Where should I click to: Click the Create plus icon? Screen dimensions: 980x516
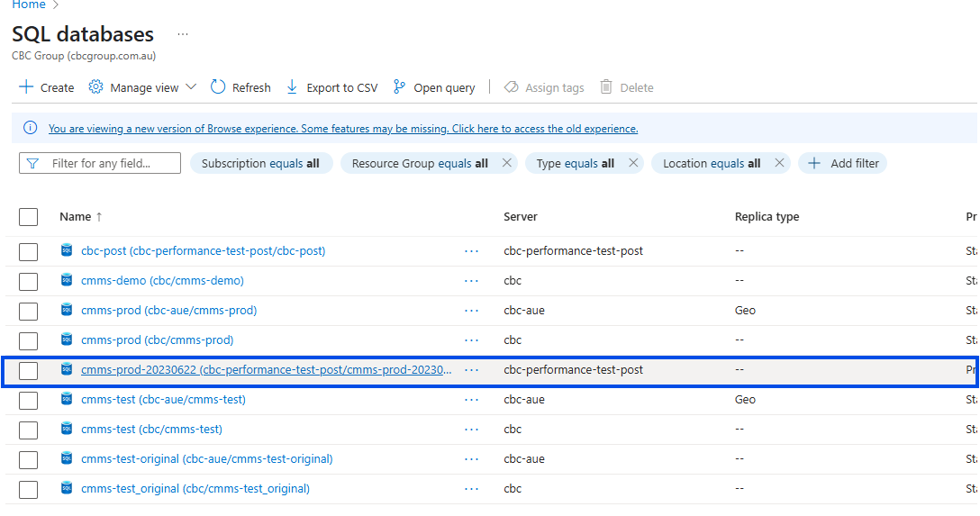(x=26, y=87)
